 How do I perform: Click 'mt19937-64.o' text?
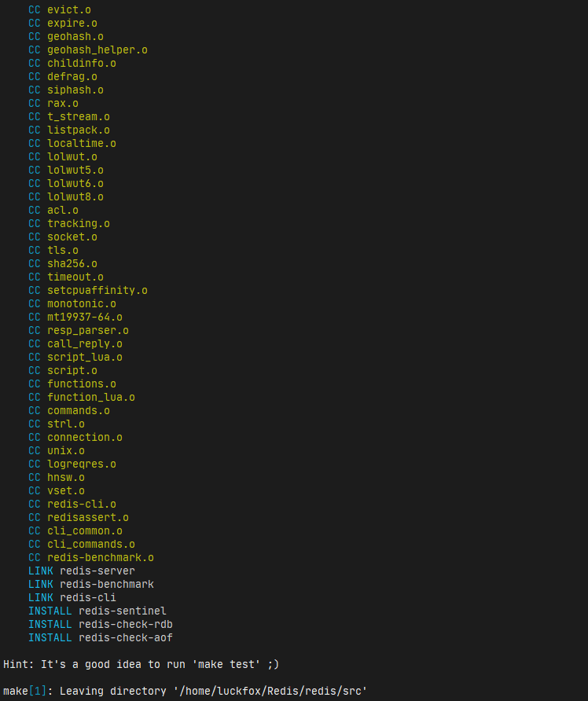(x=85, y=317)
